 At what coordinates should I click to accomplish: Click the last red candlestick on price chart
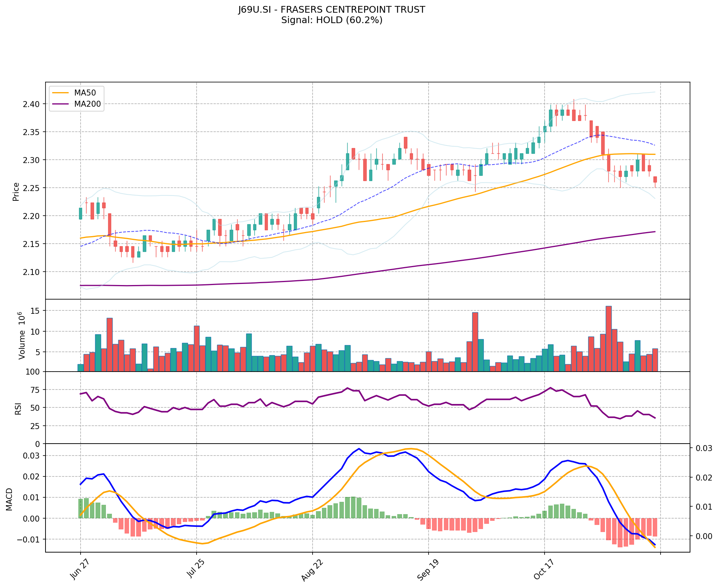coord(655,179)
